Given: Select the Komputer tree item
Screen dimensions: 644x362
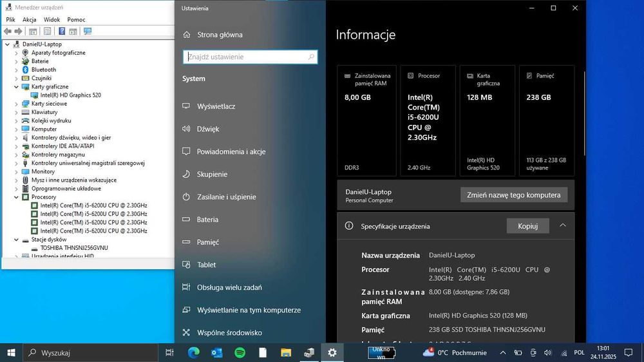Looking at the screenshot, I should [x=44, y=129].
